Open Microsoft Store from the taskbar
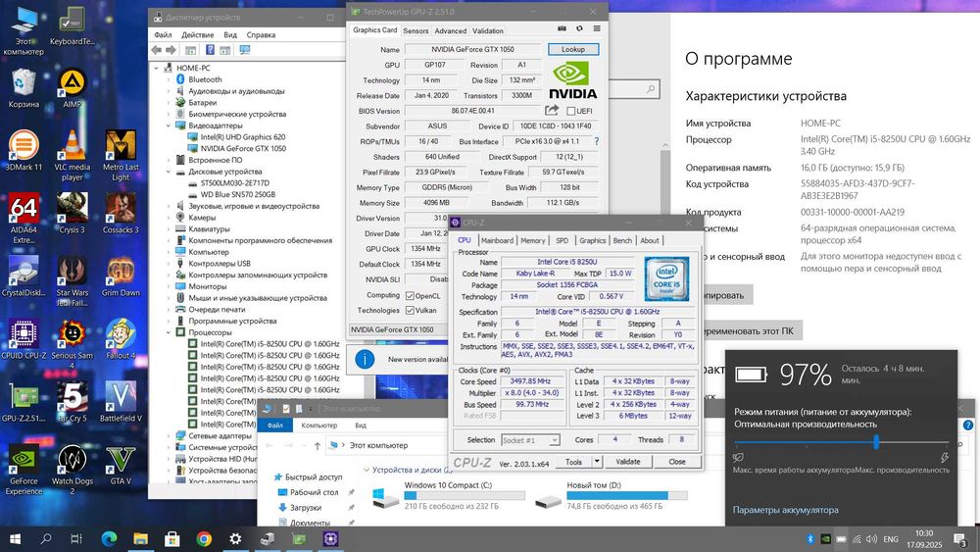The height and width of the screenshot is (552, 980). tap(171, 538)
